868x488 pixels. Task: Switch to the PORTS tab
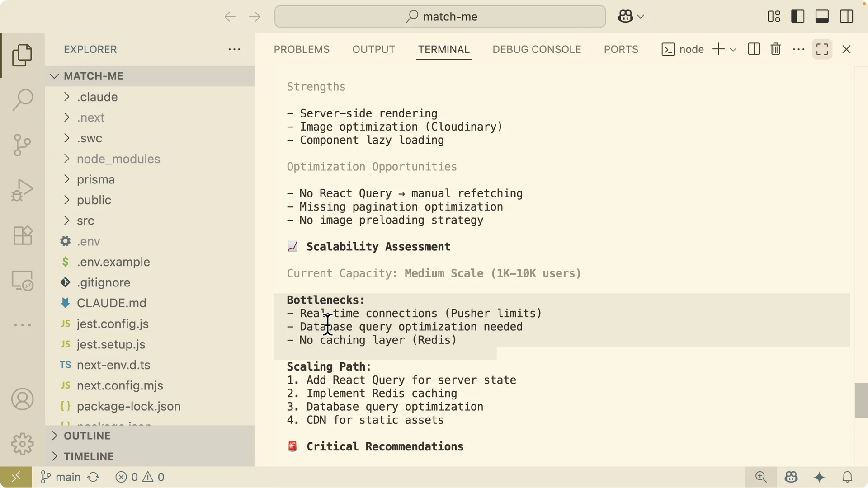click(621, 49)
